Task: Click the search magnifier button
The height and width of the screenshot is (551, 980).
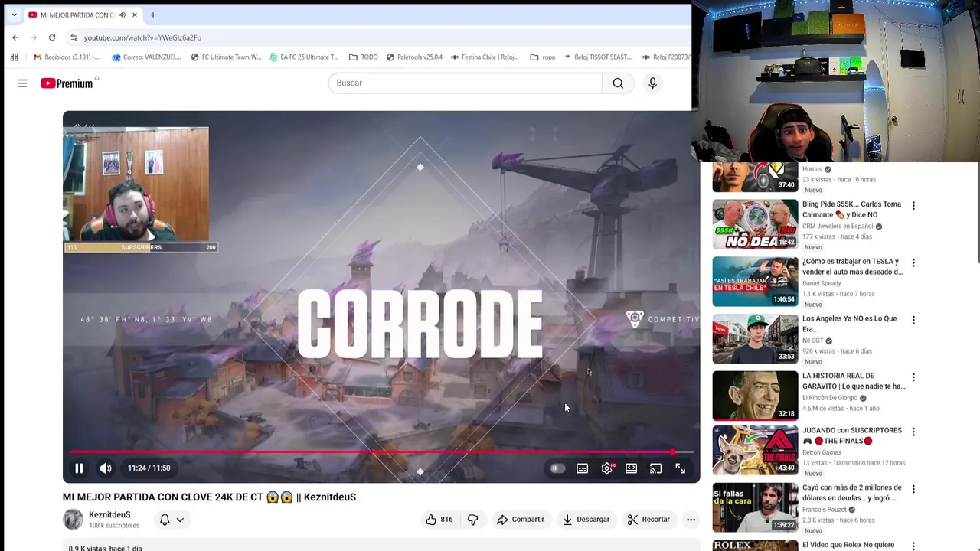Action: pyautogui.click(x=618, y=83)
